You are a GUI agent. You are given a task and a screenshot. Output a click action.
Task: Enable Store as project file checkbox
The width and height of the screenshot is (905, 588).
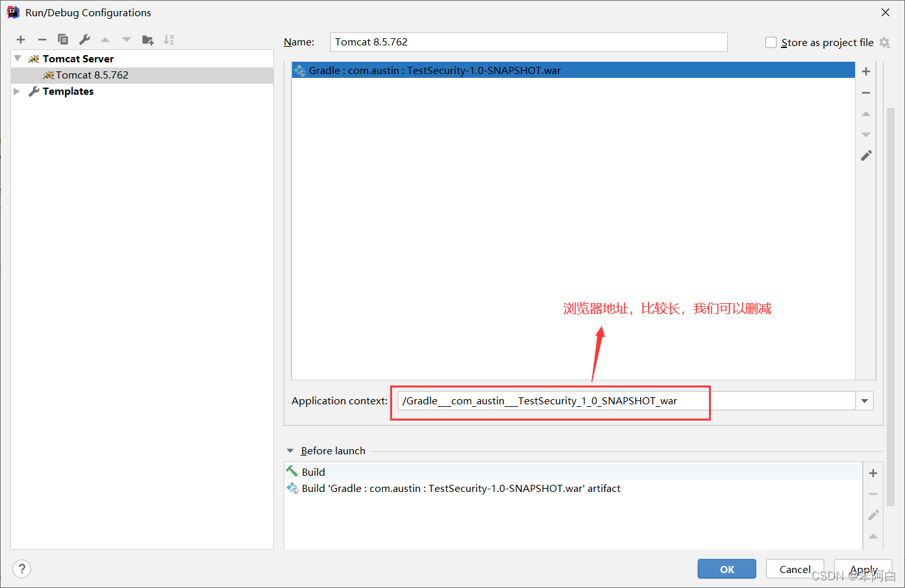pos(771,42)
